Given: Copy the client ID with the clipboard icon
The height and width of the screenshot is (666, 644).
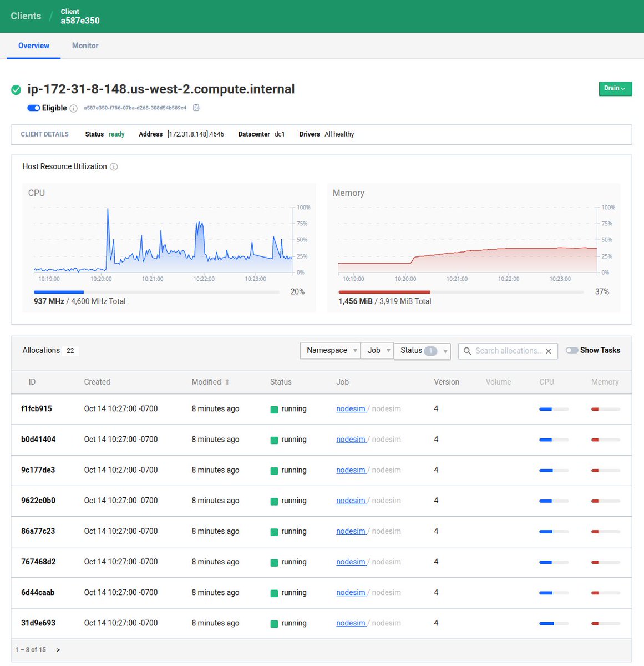Looking at the screenshot, I should click(x=196, y=108).
